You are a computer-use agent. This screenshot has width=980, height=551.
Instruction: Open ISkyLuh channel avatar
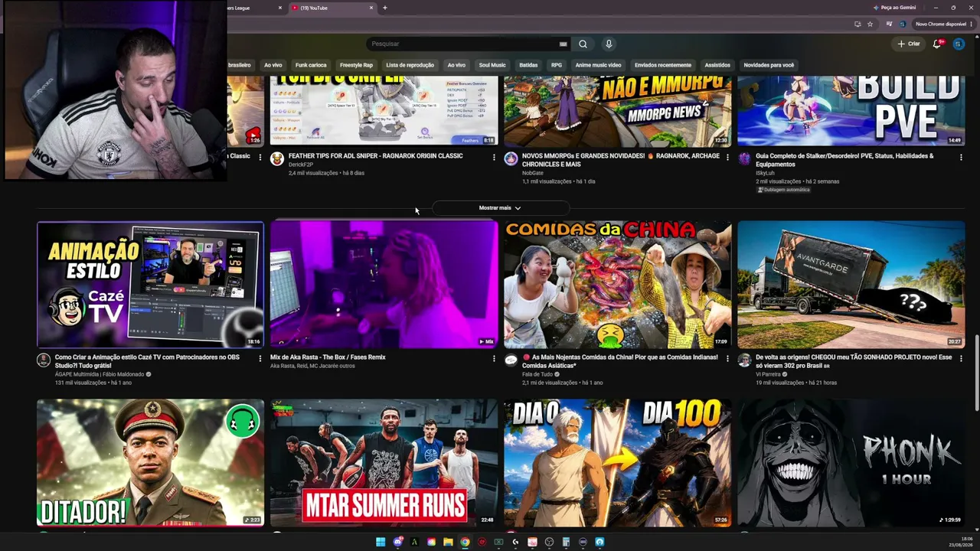pyautogui.click(x=744, y=158)
